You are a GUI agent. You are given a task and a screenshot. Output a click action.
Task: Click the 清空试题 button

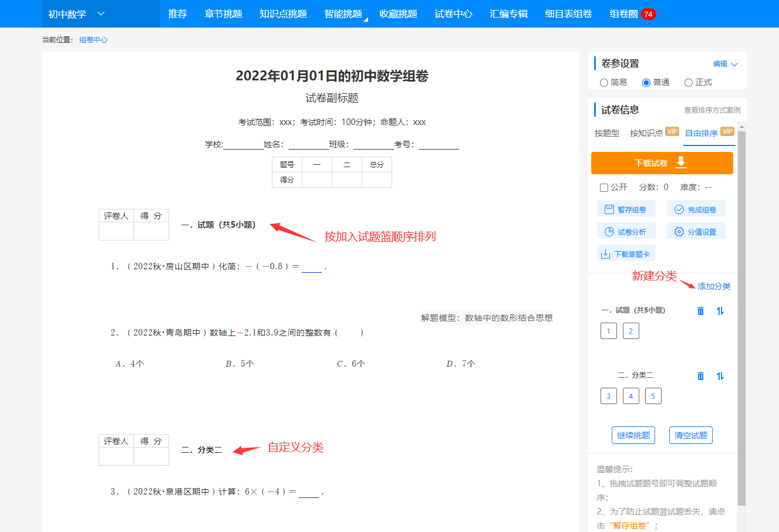click(x=691, y=435)
